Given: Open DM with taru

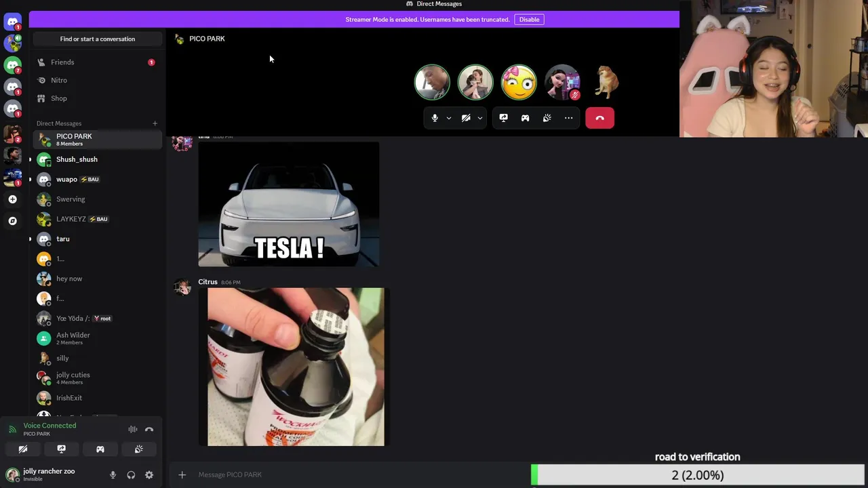Looking at the screenshot, I should pyautogui.click(x=97, y=239).
